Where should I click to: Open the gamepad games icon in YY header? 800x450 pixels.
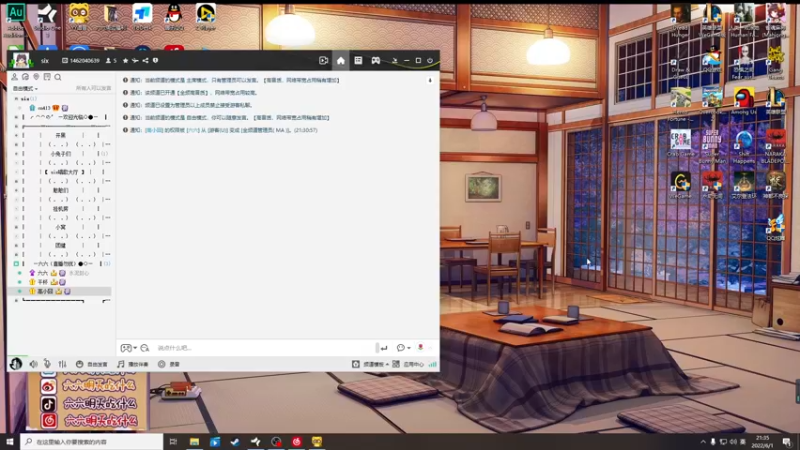point(376,60)
